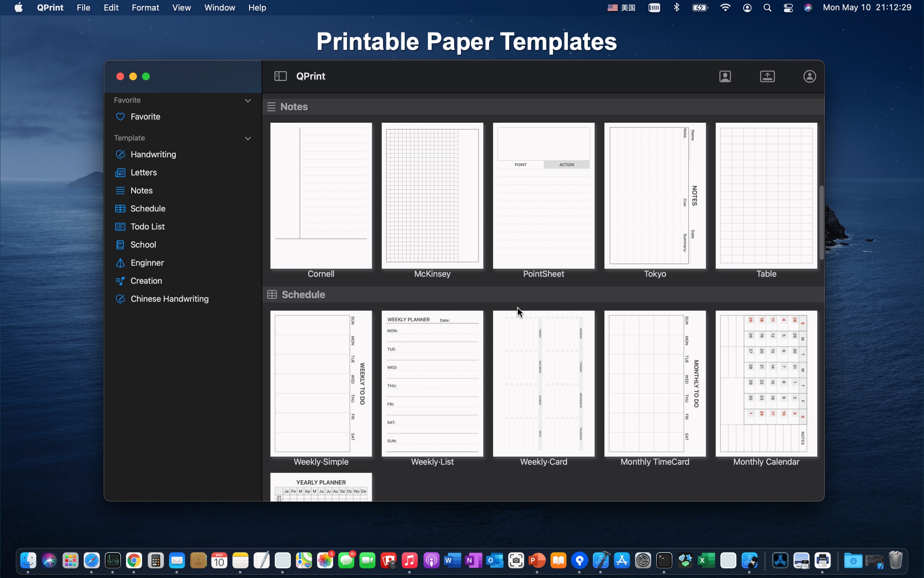Click the share/export toolbar icon
This screenshot has width=924, height=578.
[767, 77]
